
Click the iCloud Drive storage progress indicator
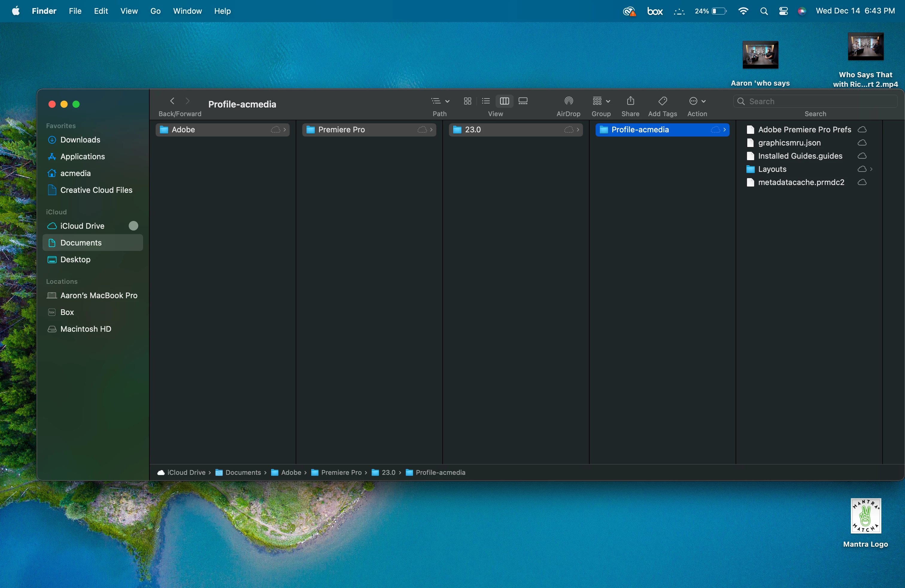(x=133, y=226)
